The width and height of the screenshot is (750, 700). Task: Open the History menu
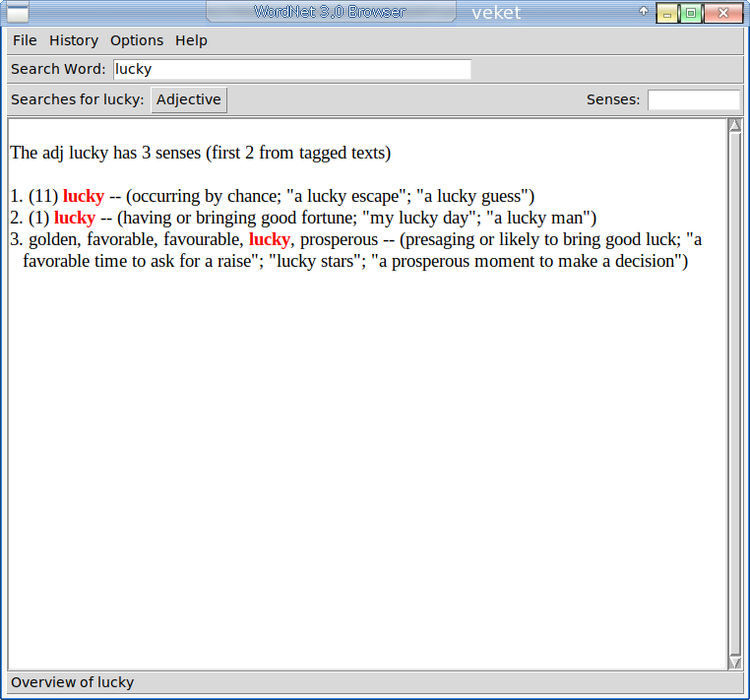(74, 40)
